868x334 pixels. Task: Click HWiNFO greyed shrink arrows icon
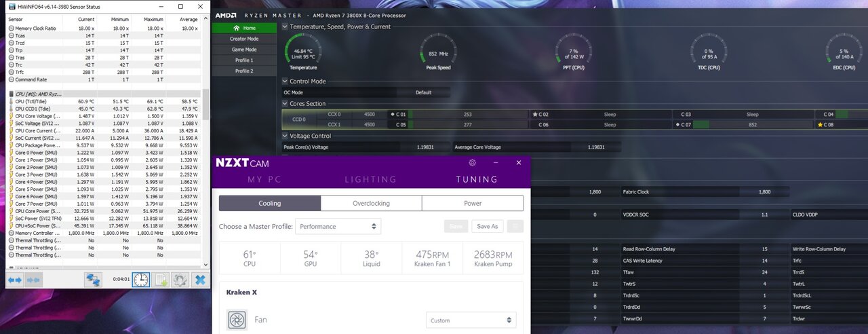(33, 279)
